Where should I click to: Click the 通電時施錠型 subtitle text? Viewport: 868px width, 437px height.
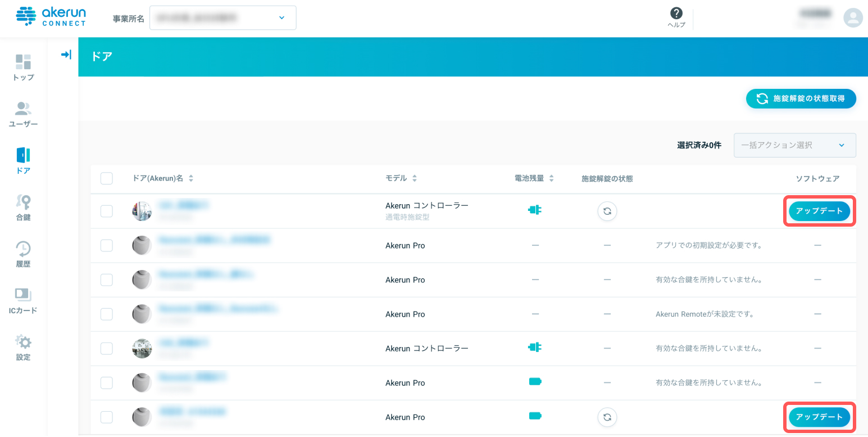tap(407, 217)
